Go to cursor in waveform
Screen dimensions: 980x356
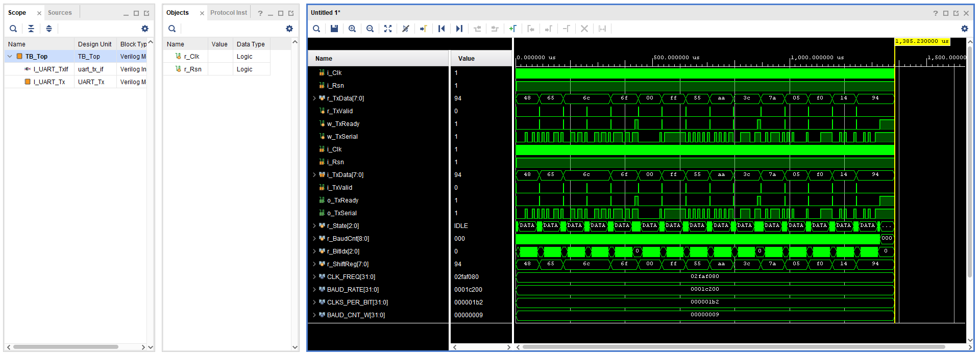point(423,29)
